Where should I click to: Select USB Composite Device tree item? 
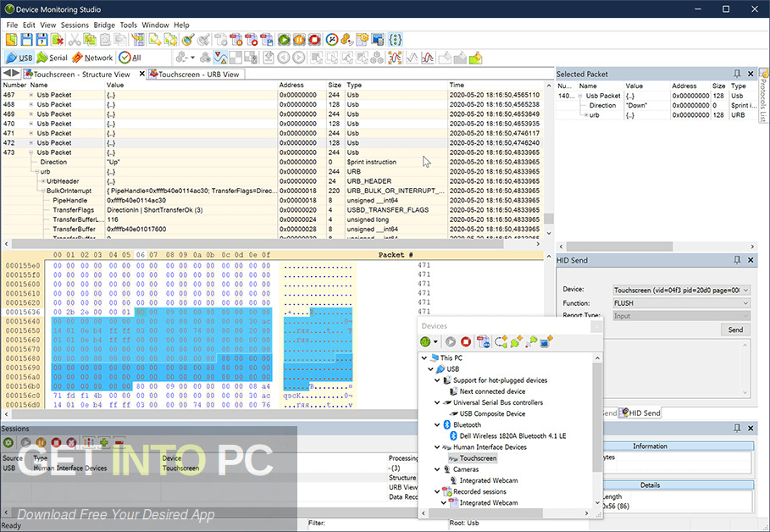click(492, 413)
